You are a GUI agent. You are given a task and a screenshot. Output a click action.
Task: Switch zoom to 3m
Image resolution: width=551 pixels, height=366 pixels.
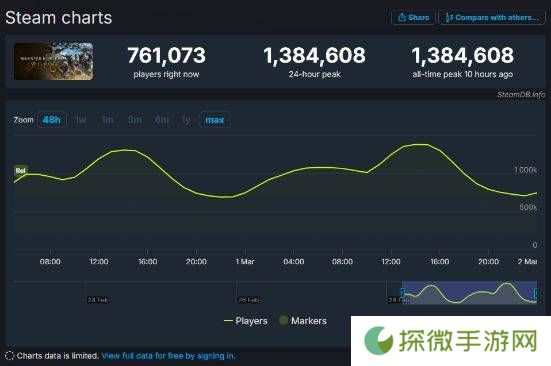(135, 120)
